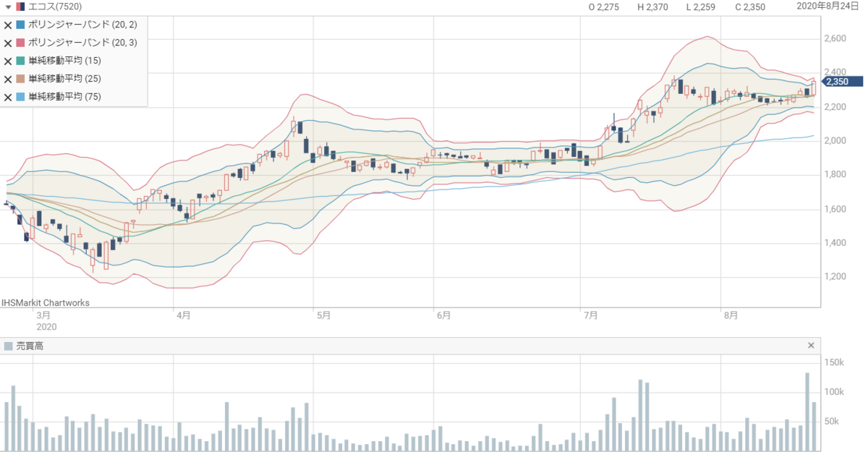The height and width of the screenshot is (452, 868).
Task: Click the candlestick icon beside エコス(7520)
Action: (21, 7)
